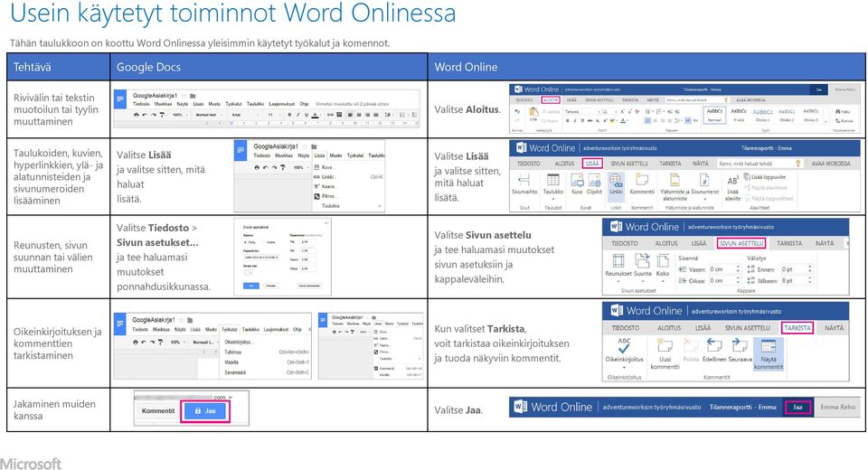
Task: Click the Word logo in the Jaa header bar
Action: 521,407
